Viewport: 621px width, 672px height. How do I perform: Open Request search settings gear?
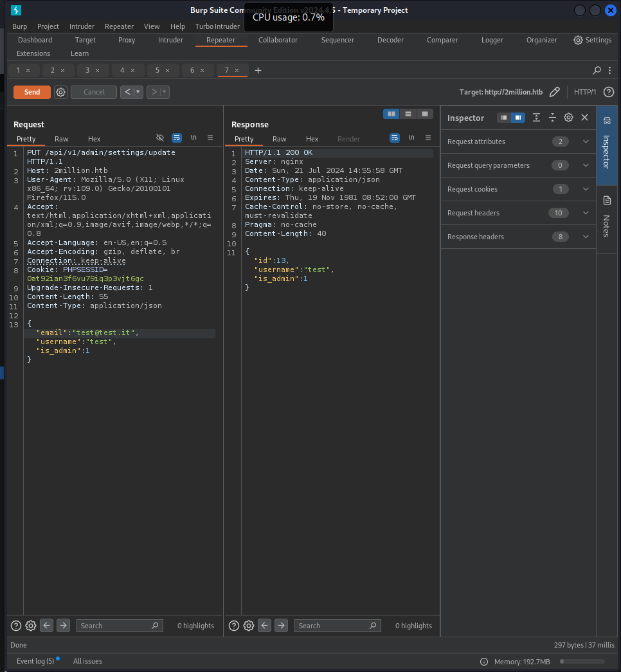point(30,626)
